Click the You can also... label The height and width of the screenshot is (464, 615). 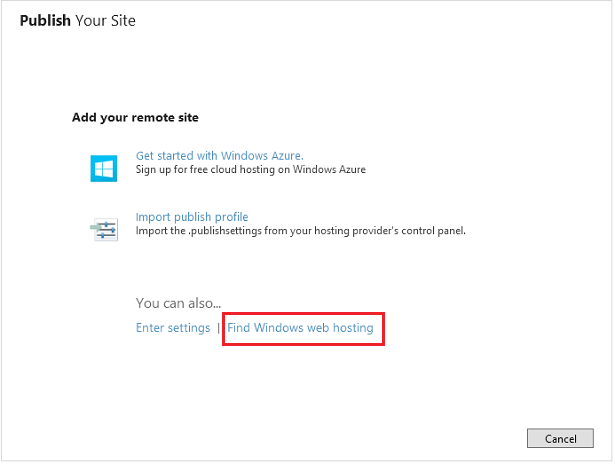(x=178, y=303)
